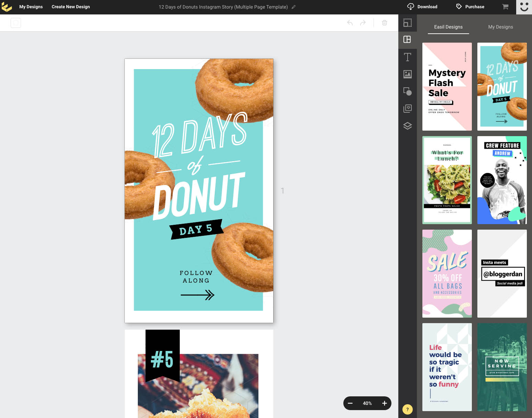Edit design title with pencil icon
532x418 pixels.
[293, 7]
